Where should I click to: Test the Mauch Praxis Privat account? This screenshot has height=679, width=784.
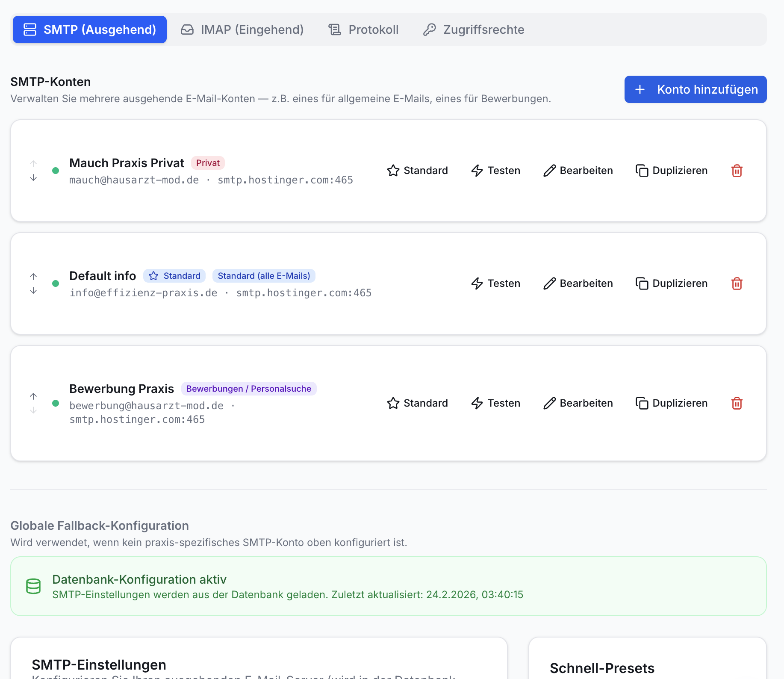pyautogui.click(x=495, y=171)
